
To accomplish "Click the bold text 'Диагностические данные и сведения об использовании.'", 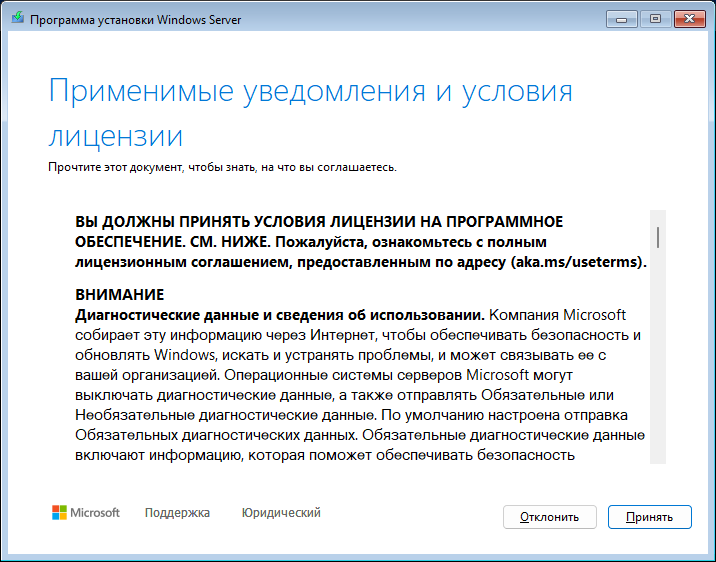I will tap(280, 315).
